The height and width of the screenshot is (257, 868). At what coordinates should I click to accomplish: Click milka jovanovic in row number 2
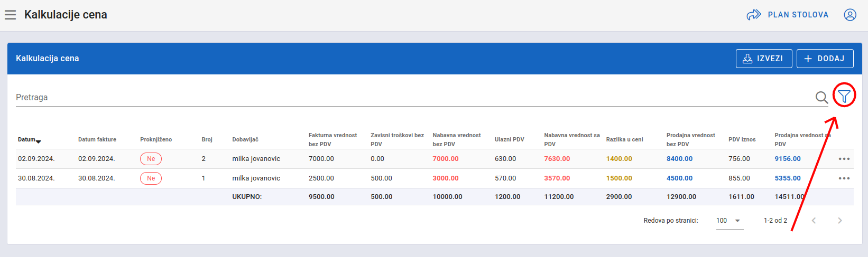point(256,159)
